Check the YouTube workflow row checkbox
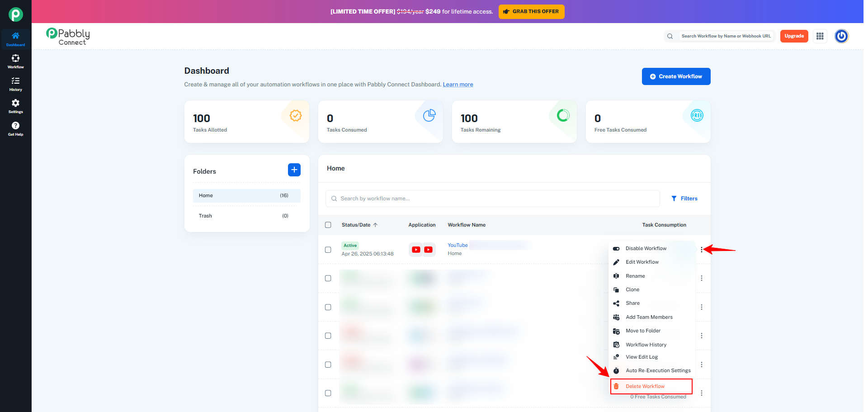This screenshot has height=412, width=868. tap(328, 250)
